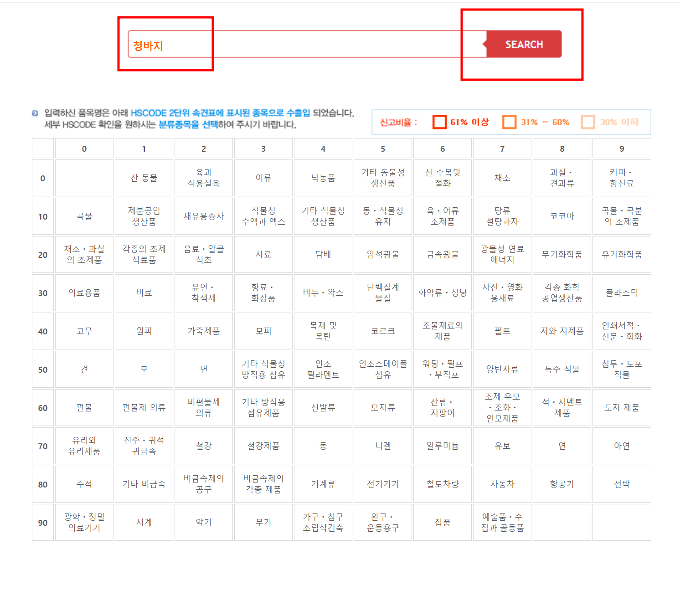Choose the 어류 category cell
Screen dimensions: 680x616
tap(263, 178)
